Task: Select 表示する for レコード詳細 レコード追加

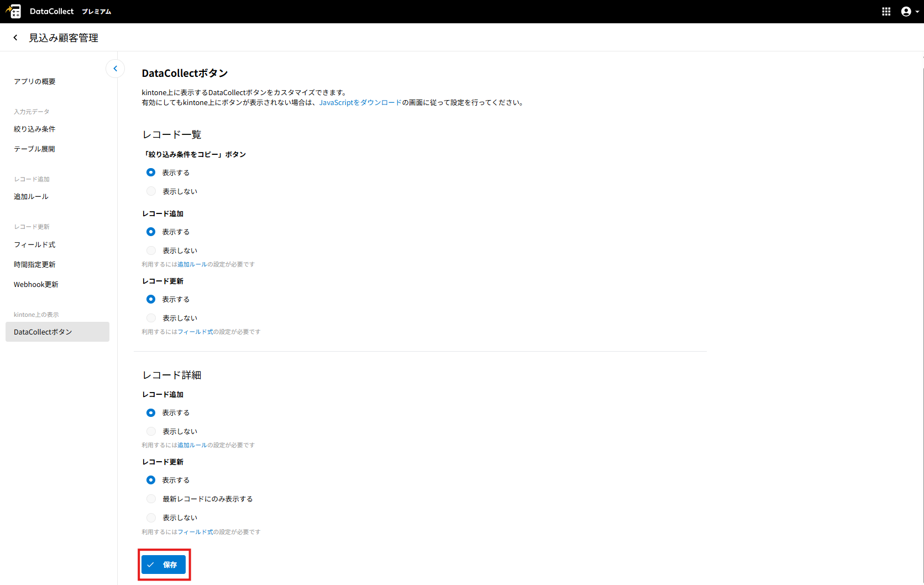Action: pos(151,412)
